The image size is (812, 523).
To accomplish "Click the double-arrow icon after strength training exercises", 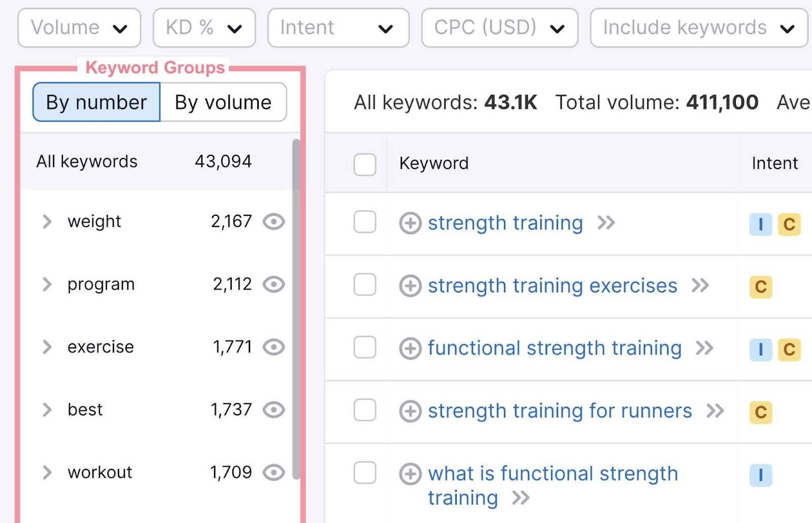I will [x=702, y=285].
